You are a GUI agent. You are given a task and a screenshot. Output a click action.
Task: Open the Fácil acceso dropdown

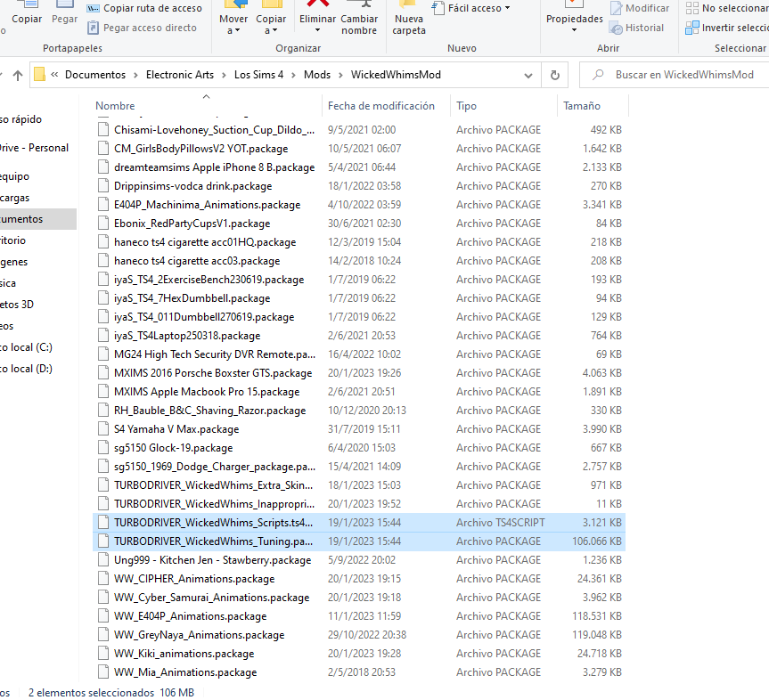(471, 8)
